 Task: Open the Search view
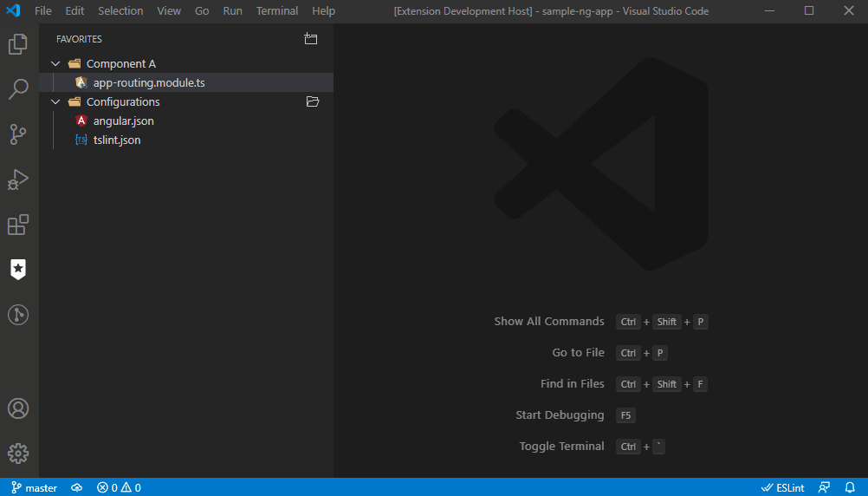click(17, 89)
